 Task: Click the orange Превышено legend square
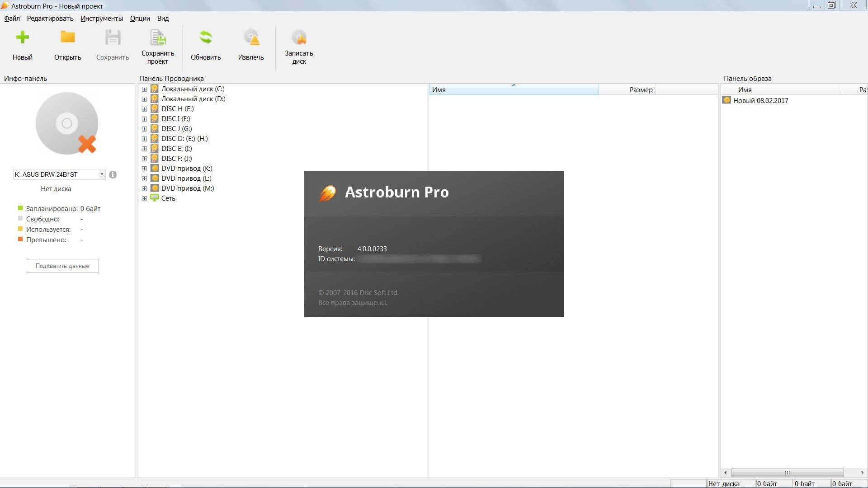pyautogui.click(x=20, y=239)
